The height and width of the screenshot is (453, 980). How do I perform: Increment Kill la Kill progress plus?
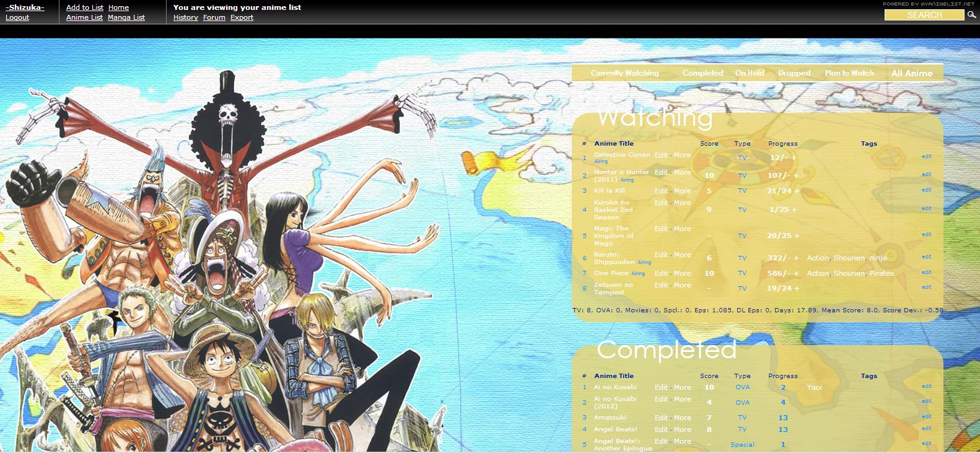point(797,191)
